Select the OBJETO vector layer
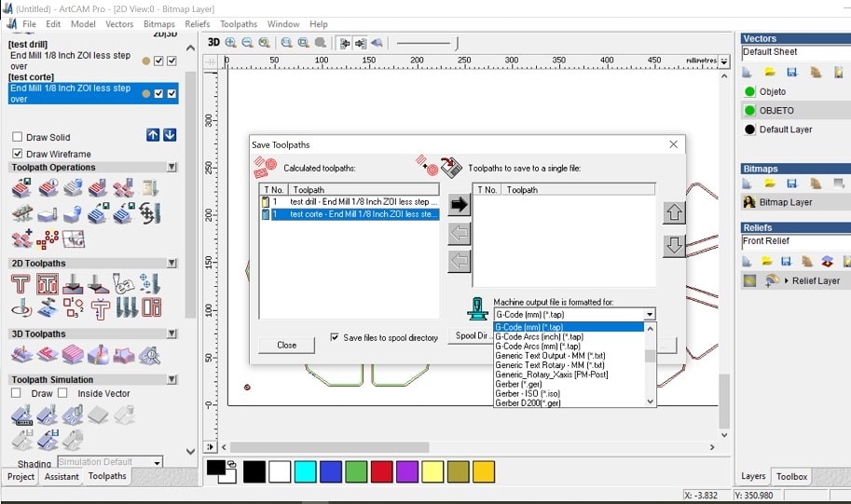851x504 pixels. (x=796, y=110)
